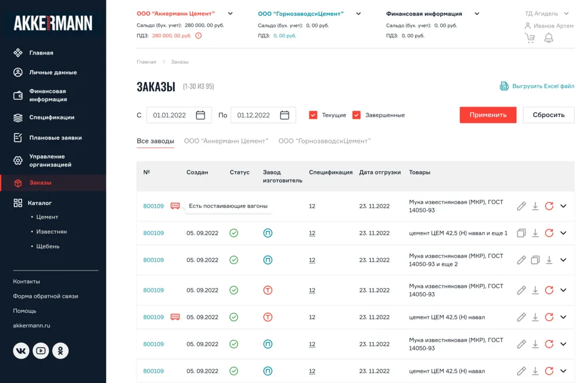The width and height of the screenshot is (588, 383).
Task: Duplicate the second order with the copy icon
Action: click(521, 233)
